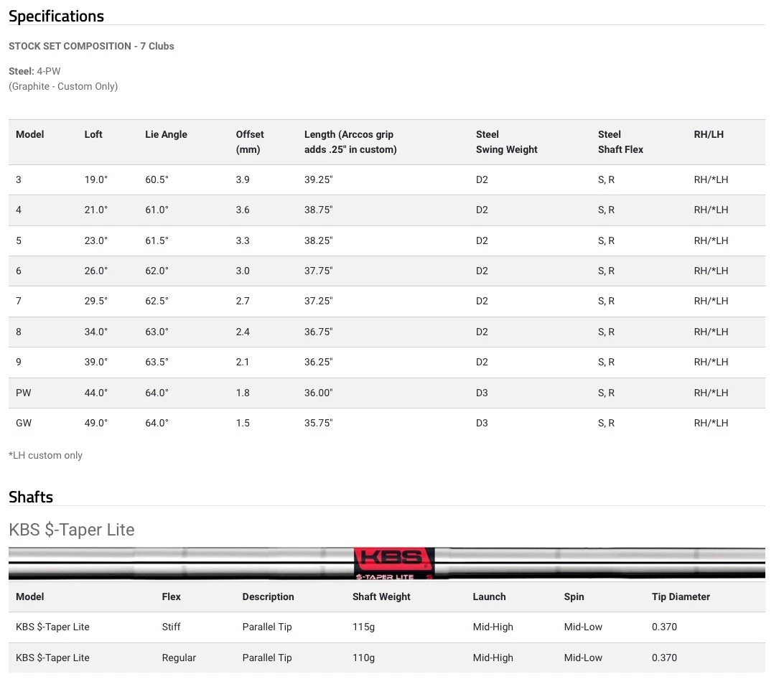Viewport: 784px width, 692px height.
Task: Click the Shaft Weight column header
Action: click(x=381, y=597)
